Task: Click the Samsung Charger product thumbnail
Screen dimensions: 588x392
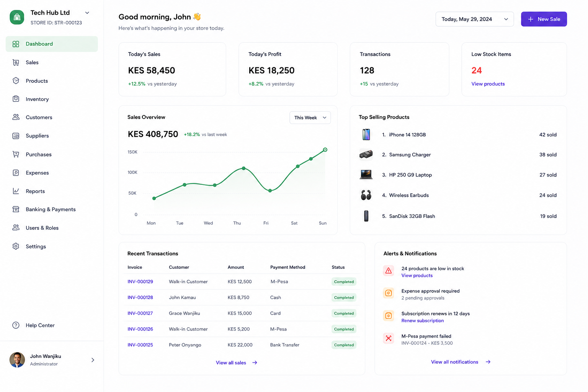Action: (x=366, y=155)
